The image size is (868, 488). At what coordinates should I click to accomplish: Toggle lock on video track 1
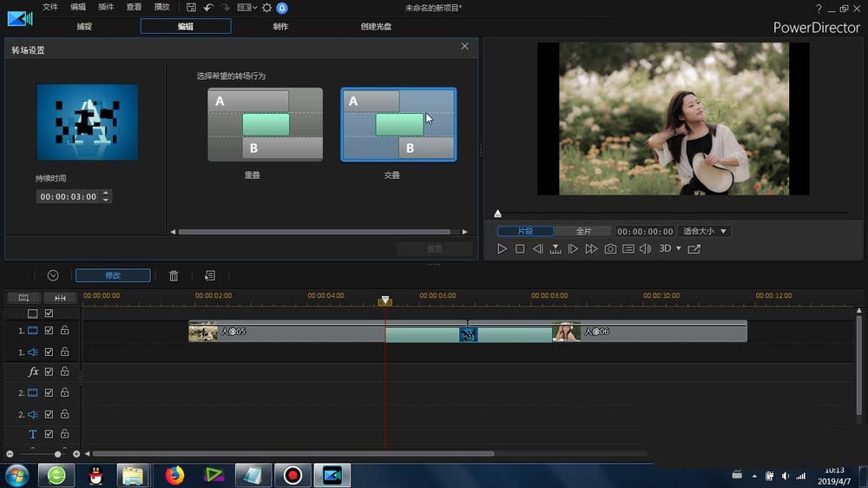[64, 331]
